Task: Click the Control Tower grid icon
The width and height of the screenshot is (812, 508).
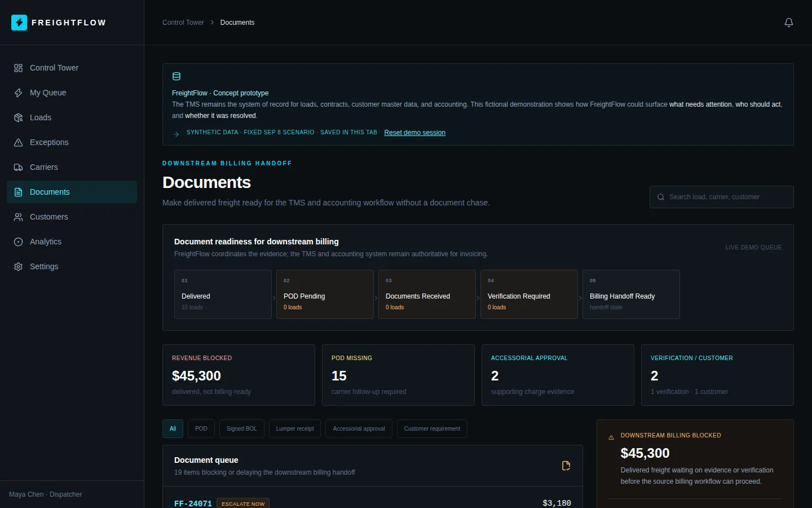Action: [18, 68]
